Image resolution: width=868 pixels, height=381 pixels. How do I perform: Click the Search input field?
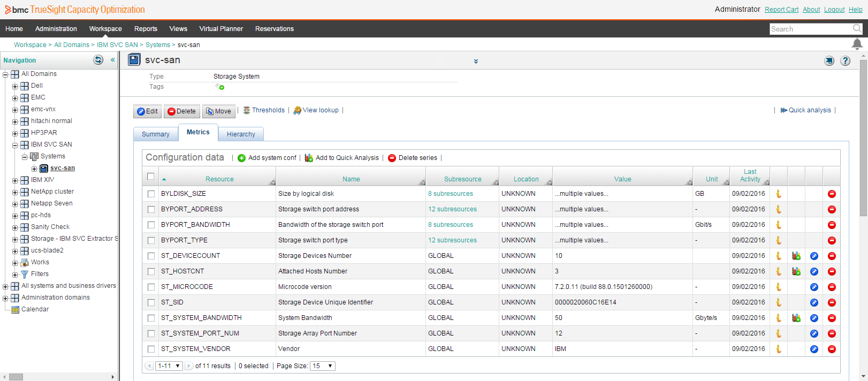click(811, 29)
